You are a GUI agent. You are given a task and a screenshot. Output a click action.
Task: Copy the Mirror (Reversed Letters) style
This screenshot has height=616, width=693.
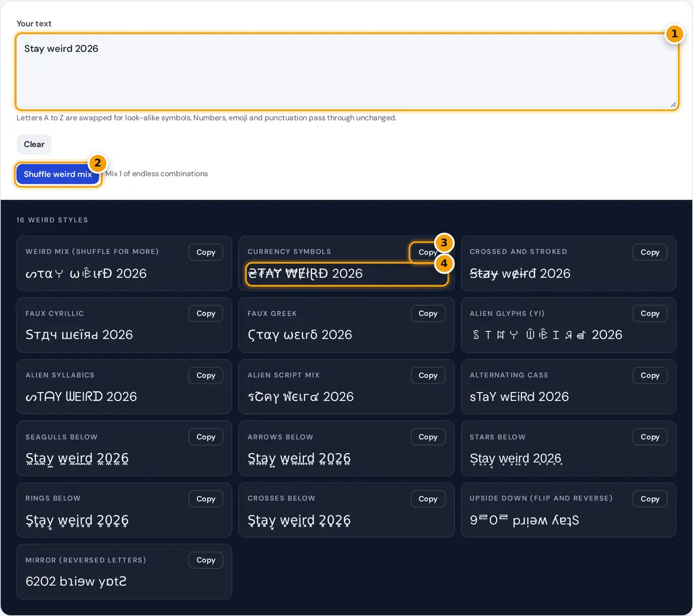pyautogui.click(x=206, y=560)
